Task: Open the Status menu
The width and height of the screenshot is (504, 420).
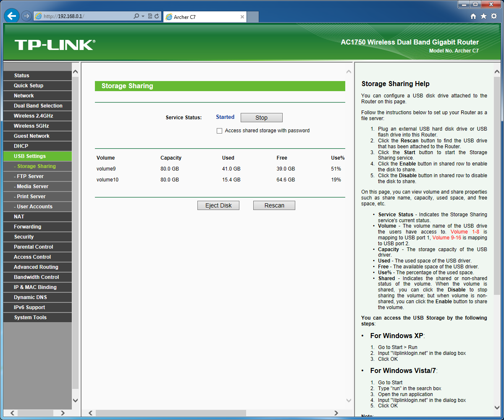Action: [x=37, y=76]
